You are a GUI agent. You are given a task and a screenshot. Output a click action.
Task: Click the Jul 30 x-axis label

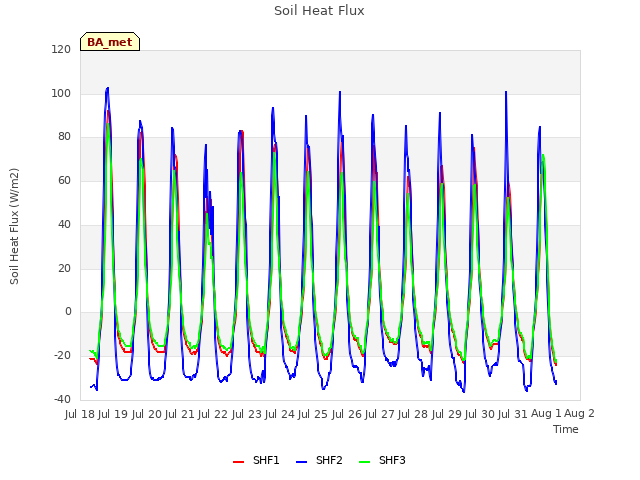point(480,414)
